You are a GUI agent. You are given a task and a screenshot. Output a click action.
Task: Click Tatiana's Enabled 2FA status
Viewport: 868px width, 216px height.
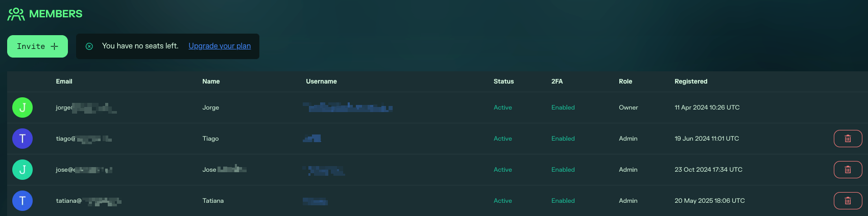tap(563, 201)
